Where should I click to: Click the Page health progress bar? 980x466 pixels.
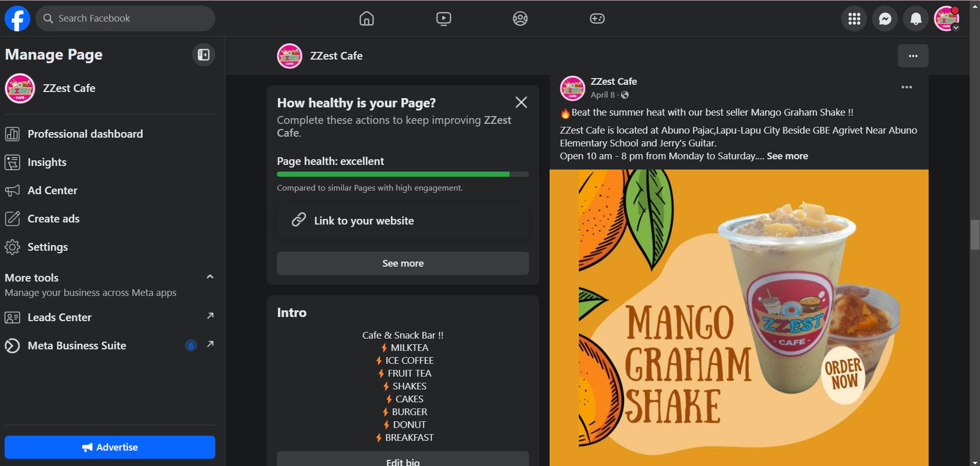[403, 174]
